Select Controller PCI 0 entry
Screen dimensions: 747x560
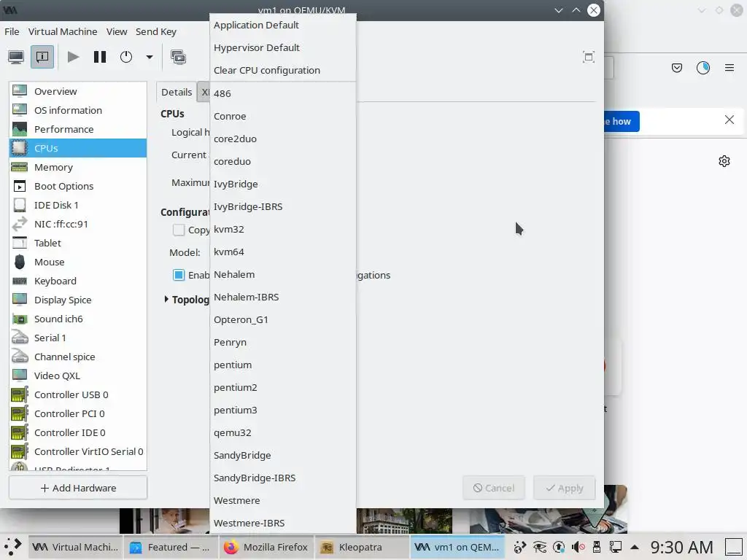(78, 414)
